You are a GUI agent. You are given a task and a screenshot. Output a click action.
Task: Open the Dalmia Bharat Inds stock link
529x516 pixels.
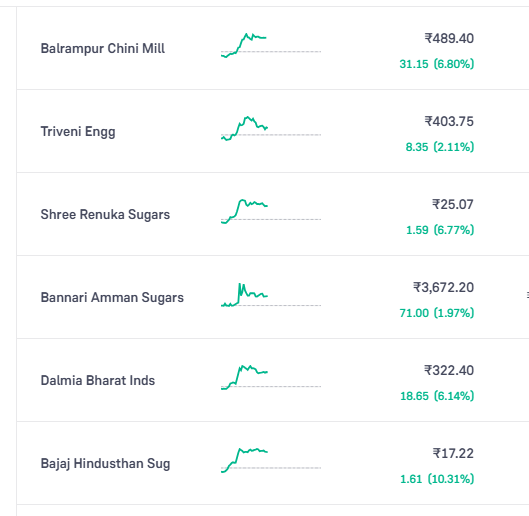coord(98,380)
